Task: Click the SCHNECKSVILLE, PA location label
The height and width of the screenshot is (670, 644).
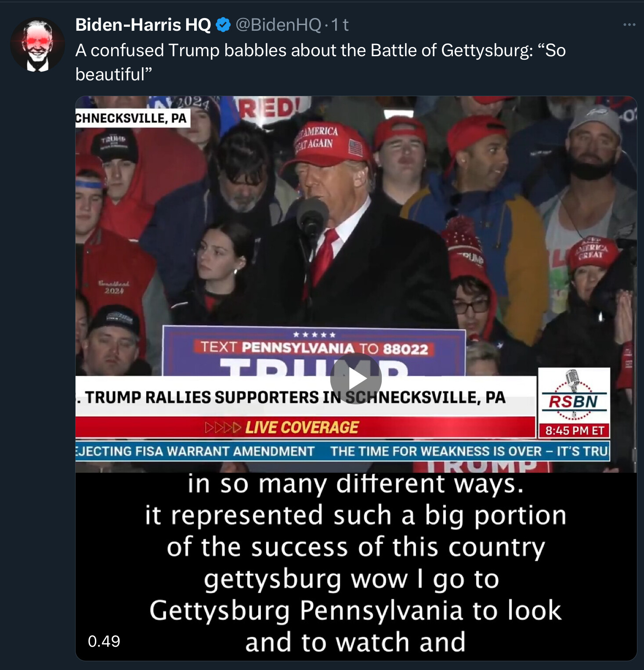Action: pyautogui.click(x=132, y=118)
